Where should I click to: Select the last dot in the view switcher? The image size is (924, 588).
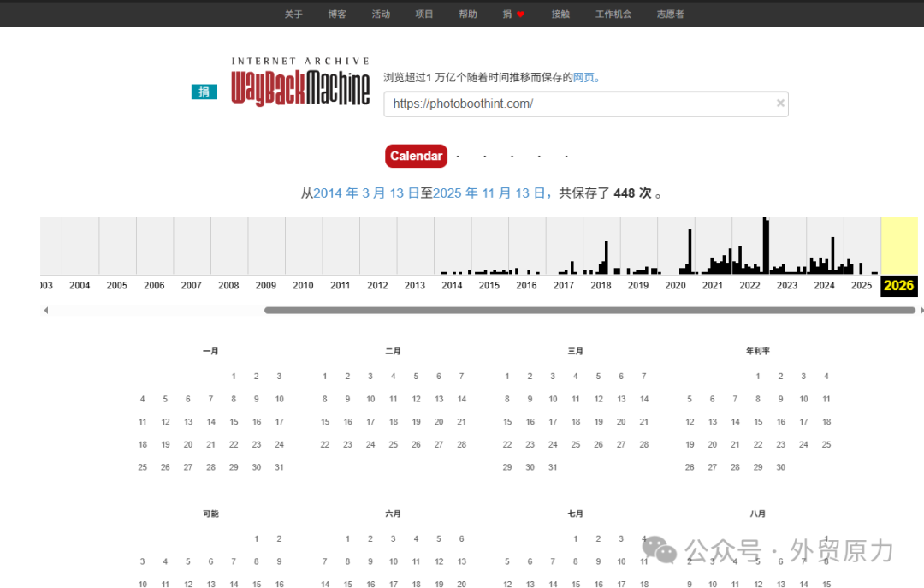tap(566, 157)
